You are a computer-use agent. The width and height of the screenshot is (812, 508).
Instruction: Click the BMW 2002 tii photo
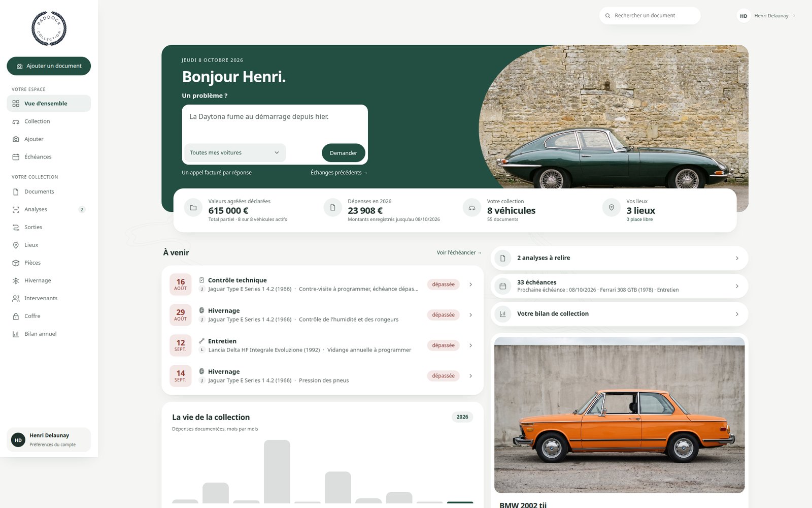click(619, 415)
